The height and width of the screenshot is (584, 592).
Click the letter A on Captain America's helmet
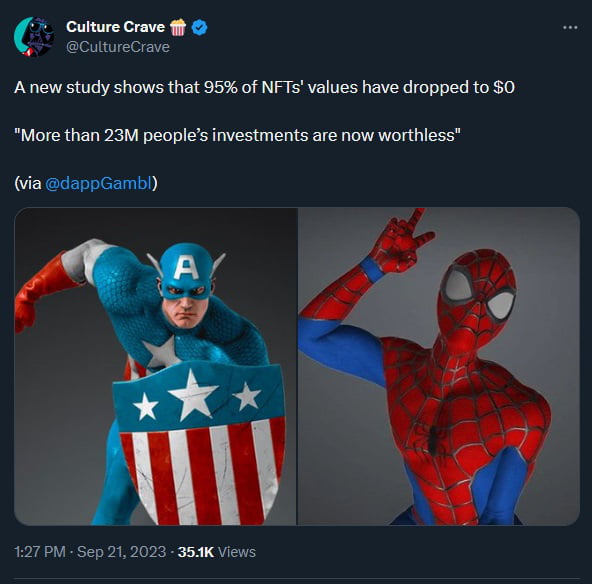pos(185,267)
